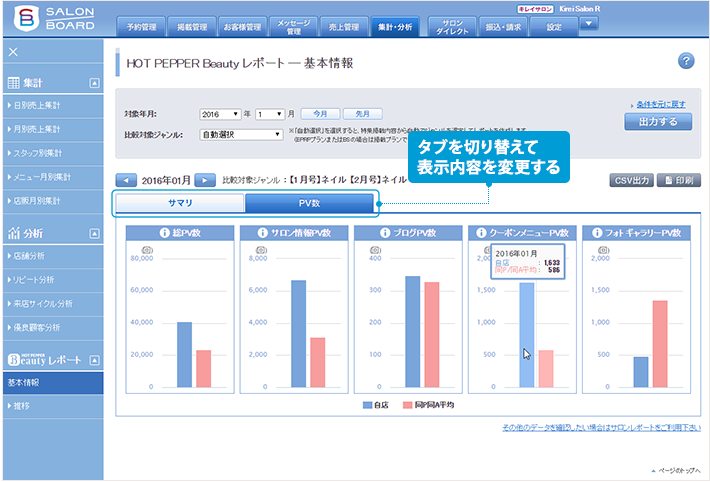The width and height of the screenshot is (710, 482).
Task: Click info icon beside ブログPV数
Action: pyautogui.click(x=383, y=233)
